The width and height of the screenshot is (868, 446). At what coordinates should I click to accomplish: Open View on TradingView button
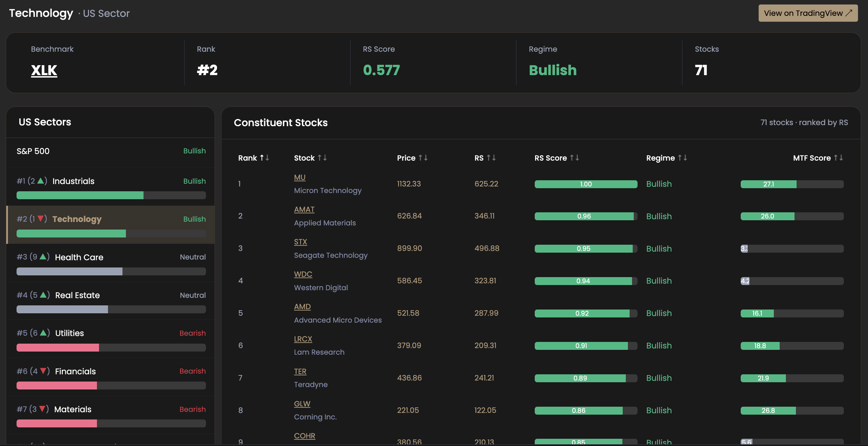tap(808, 13)
